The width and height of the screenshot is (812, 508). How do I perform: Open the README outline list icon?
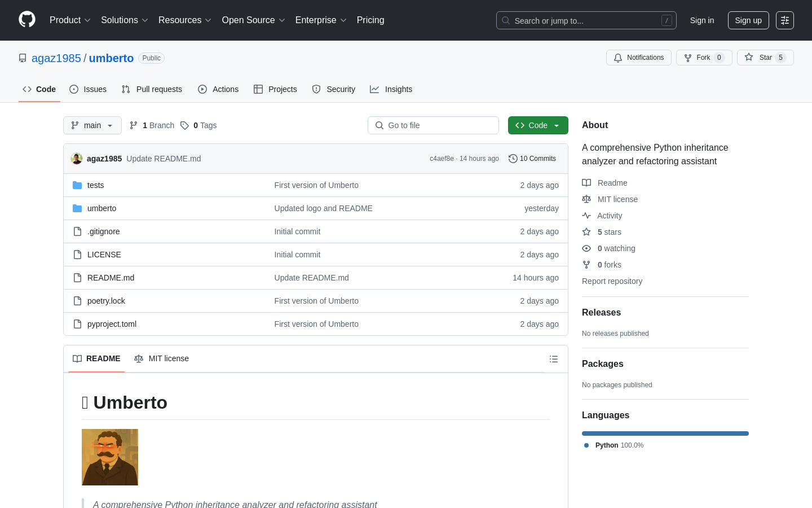click(554, 359)
